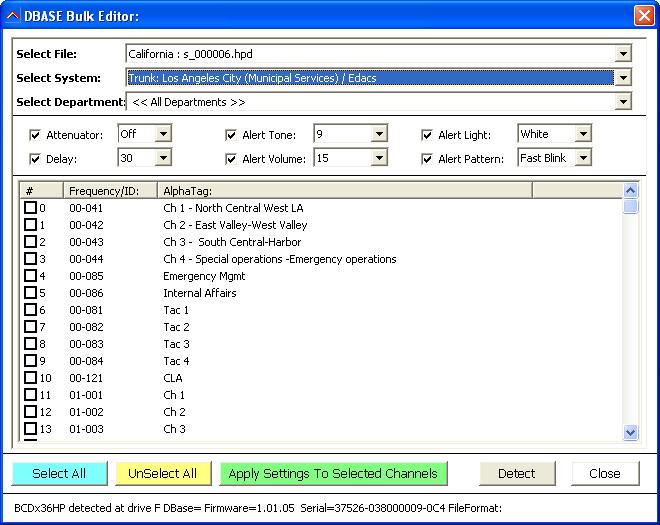The height and width of the screenshot is (525, 660).
Task: Open the Alert Tone dropdown
Action: [x=379, y=134]
